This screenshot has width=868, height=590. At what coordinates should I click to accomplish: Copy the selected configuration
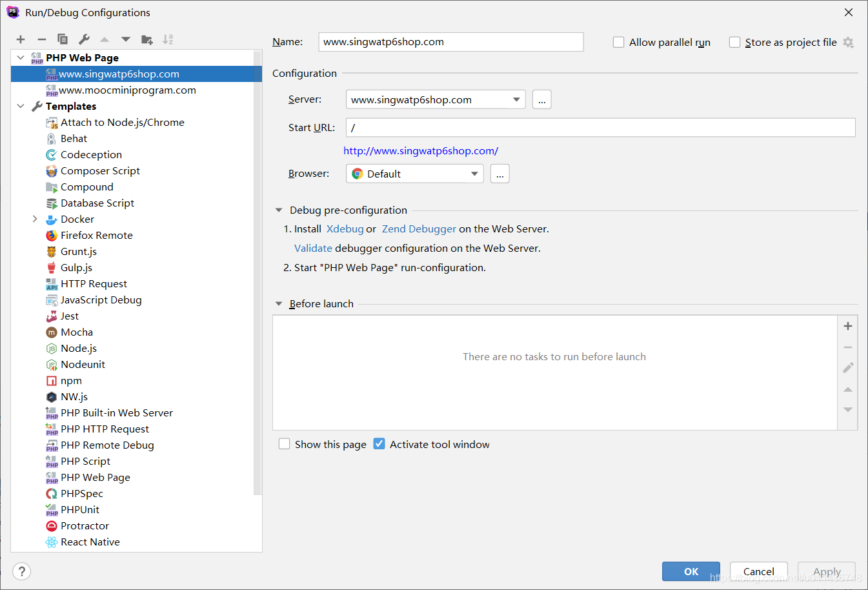tap(62, 39)
